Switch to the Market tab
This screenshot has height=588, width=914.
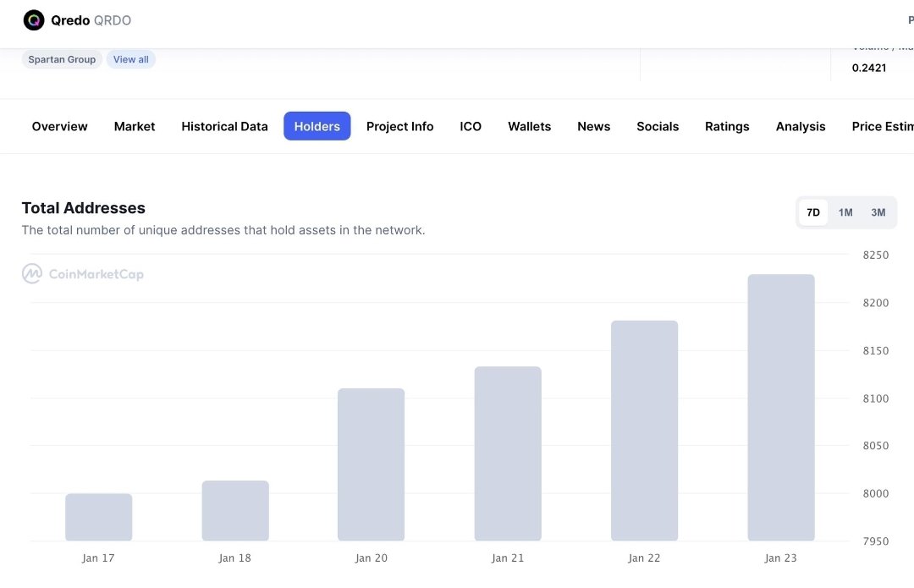tap(135, 126)
